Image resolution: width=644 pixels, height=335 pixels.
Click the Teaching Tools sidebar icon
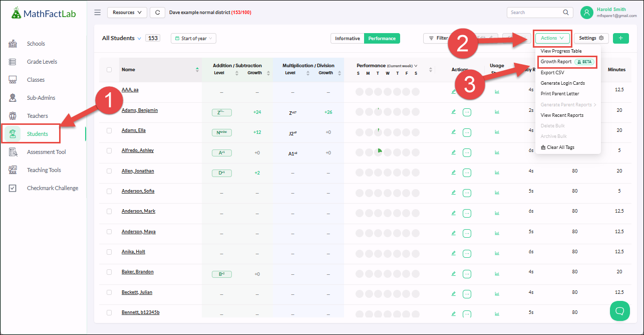click(13, 170)
